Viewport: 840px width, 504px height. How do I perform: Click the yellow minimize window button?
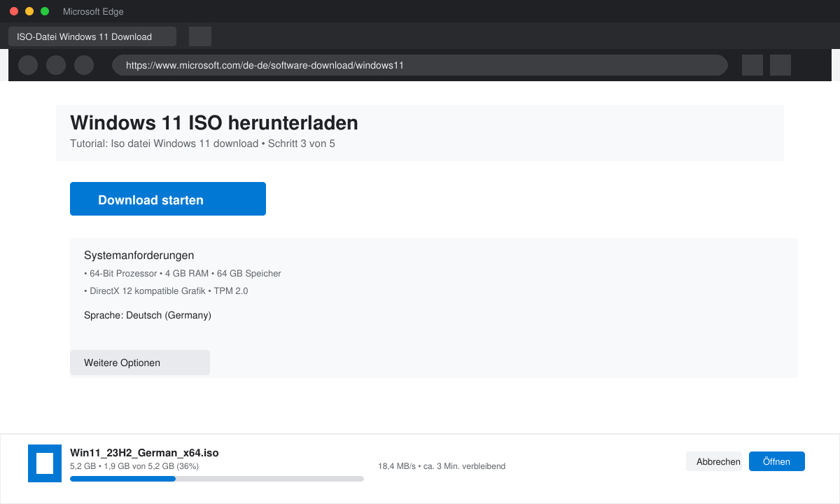click(29, 11)
